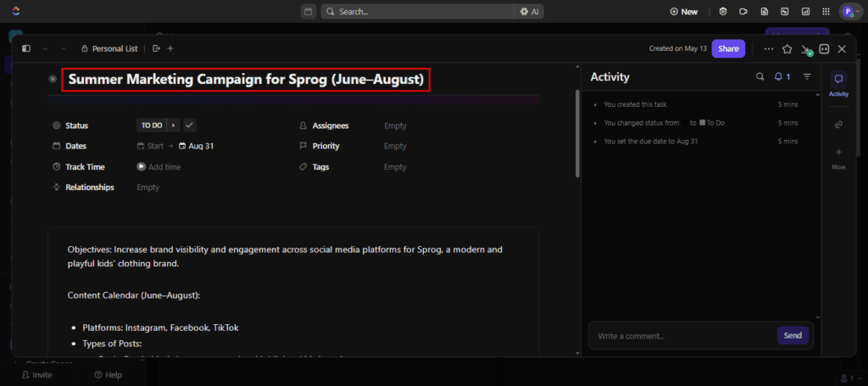Viewport: 868px width, 386px height.
Task: Favorite the task with the star icon
Action: [787, 49]
